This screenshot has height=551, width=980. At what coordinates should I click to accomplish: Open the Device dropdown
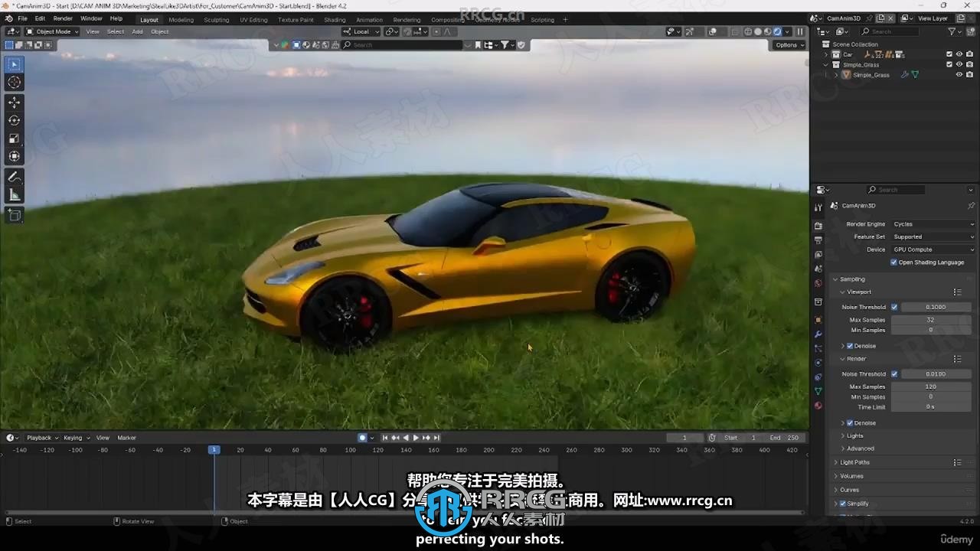point(934,249)
